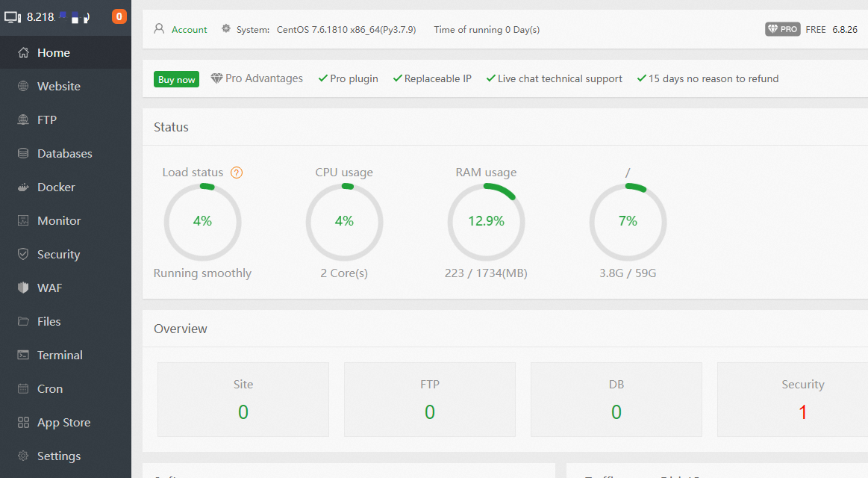Screen dimensions: 868x478
Task: Open the App Store page
Action: (66, 423)
